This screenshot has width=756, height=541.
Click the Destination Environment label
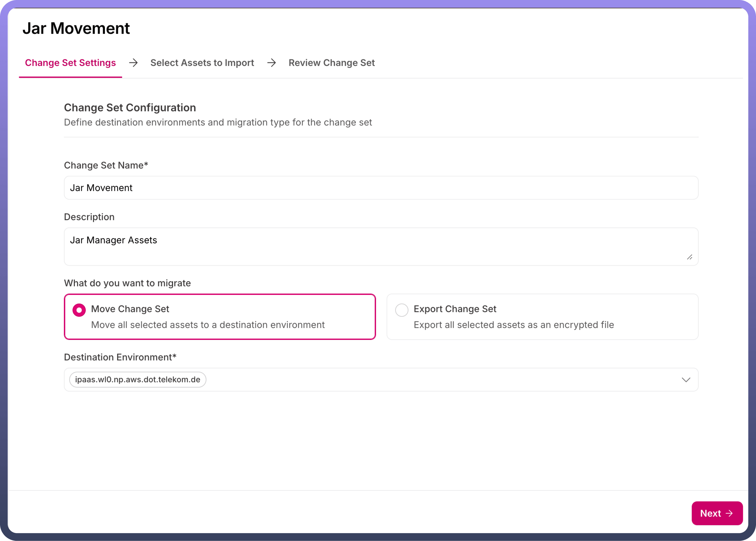pos(120,357)
